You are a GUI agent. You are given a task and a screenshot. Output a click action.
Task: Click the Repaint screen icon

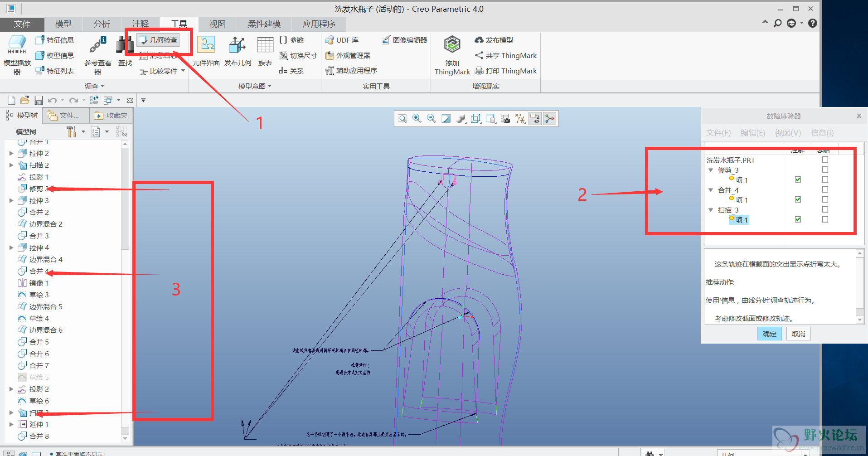coord(446,119)
